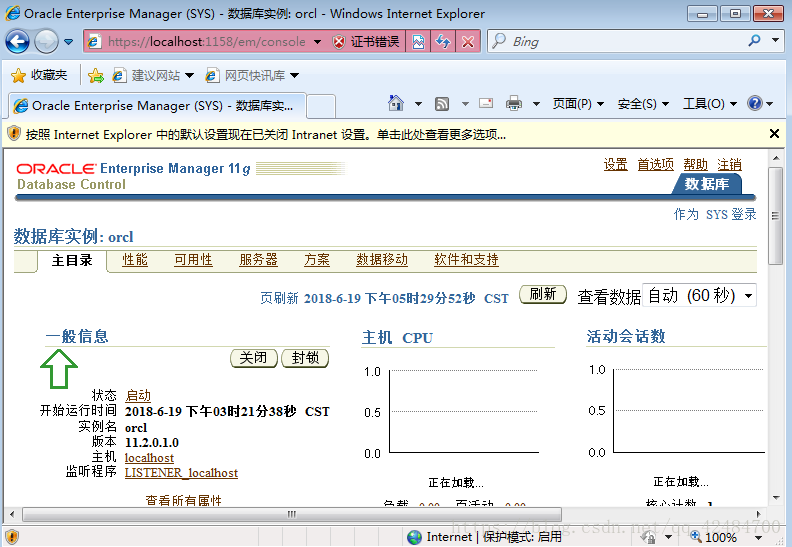
Task: Expand the Home icon dropdown arrow
Action: (x=418, y=104)
